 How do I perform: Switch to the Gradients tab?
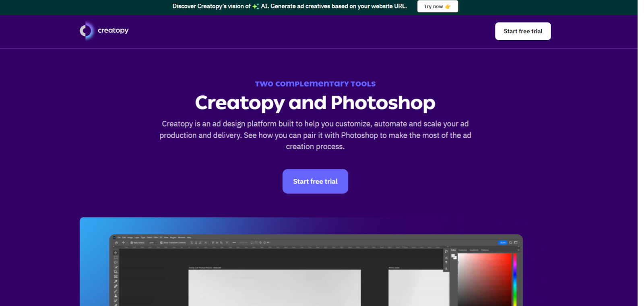click(x=474, y=250)
